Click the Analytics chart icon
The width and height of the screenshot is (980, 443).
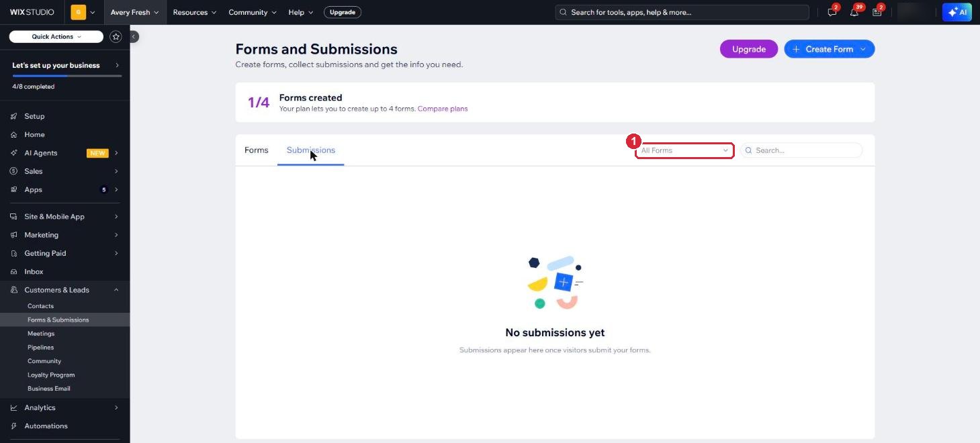(13, 407)
